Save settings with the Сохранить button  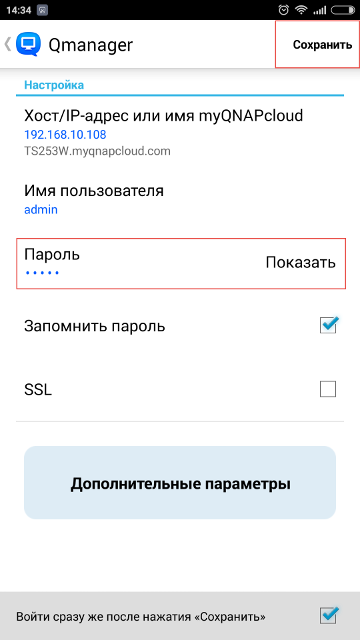point(322,44)
